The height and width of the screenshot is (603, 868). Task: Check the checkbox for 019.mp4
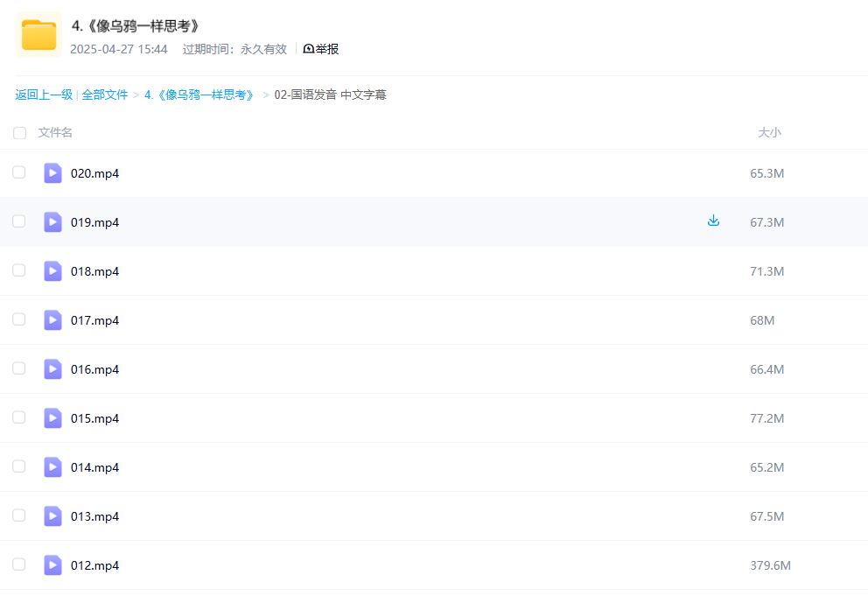click(x=19, y=221)
